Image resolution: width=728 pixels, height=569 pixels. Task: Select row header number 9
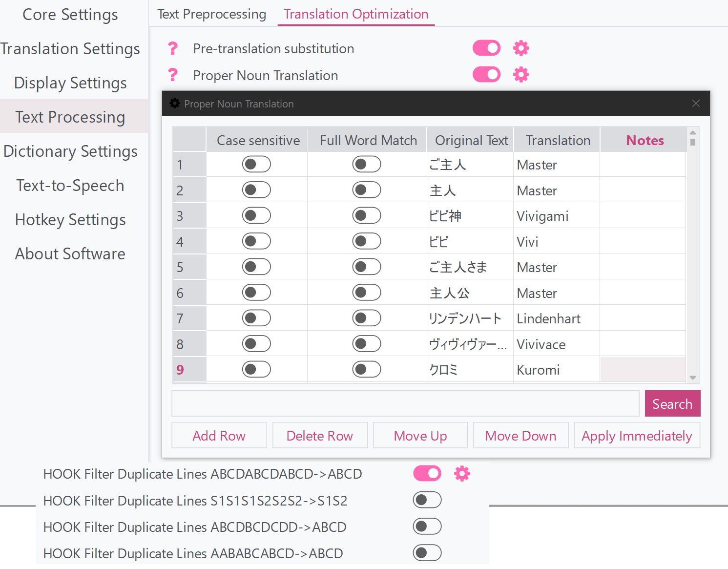(189, 370)
